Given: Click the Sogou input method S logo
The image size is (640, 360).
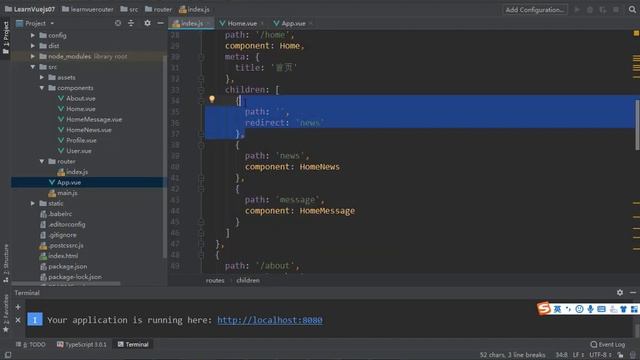Looking at the screenshot, I should click(x=544, y=309).
